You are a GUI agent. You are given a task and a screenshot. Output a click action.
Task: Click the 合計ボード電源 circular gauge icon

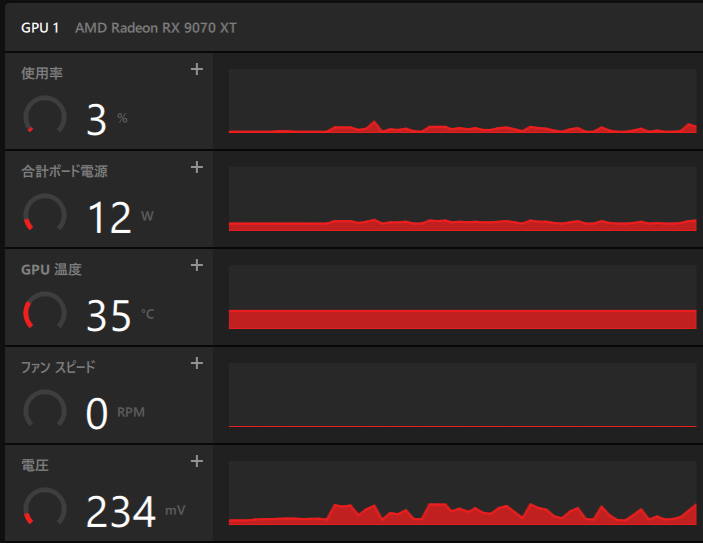45,213
